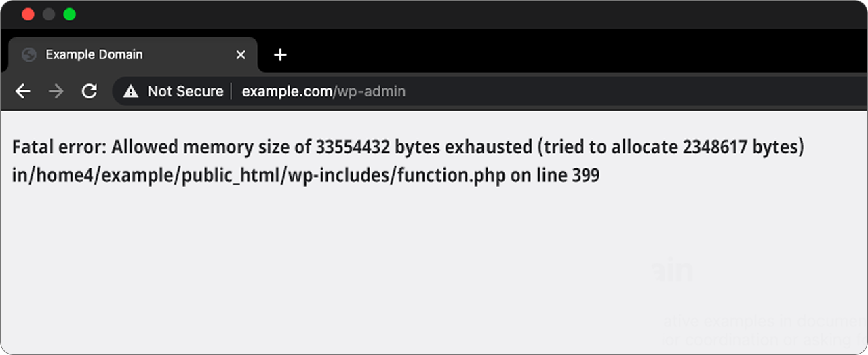Close the Example Domain tab
868x355 pixels.
[x=241, y=55]
